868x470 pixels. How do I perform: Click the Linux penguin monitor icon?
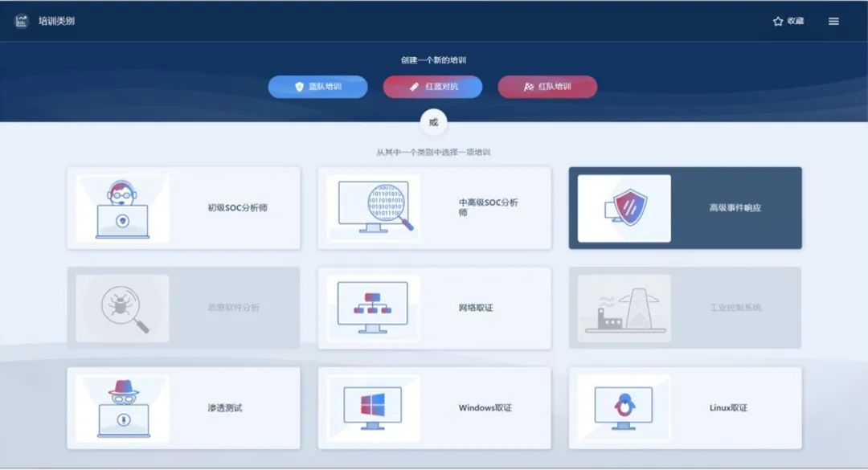coord(624,408)
